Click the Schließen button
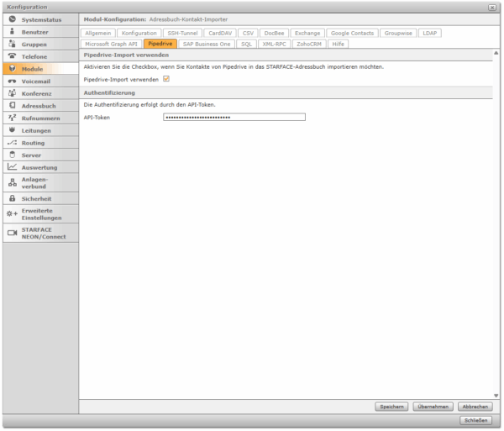This screenshot has height=431, width=504. [x=475, y=420]
